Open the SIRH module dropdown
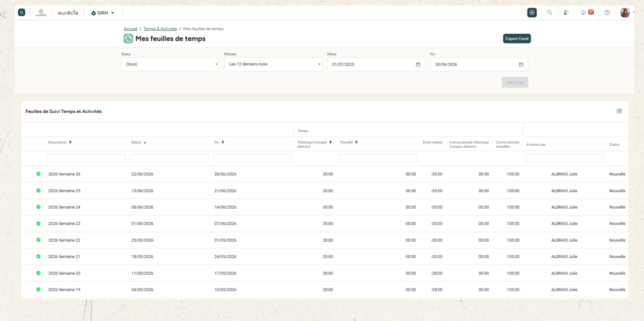Image resolution: width=644 pixels, height=321 pixels. tap(103, 13)
